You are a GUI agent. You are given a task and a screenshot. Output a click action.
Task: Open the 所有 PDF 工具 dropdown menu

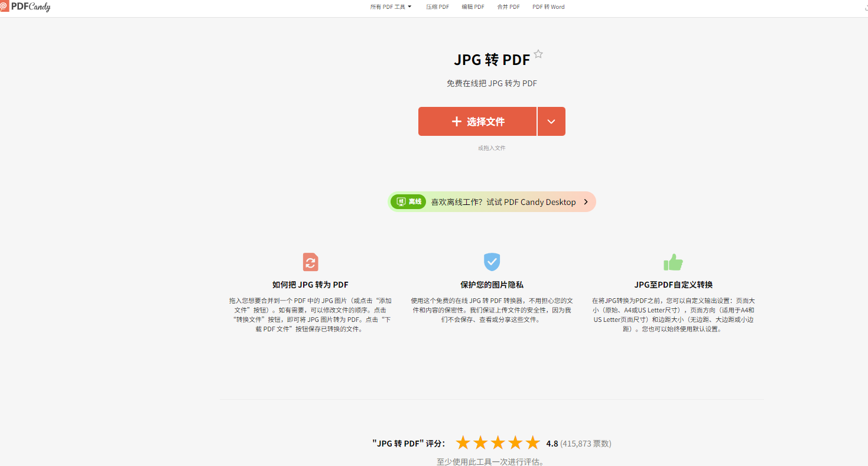(391, 7)
